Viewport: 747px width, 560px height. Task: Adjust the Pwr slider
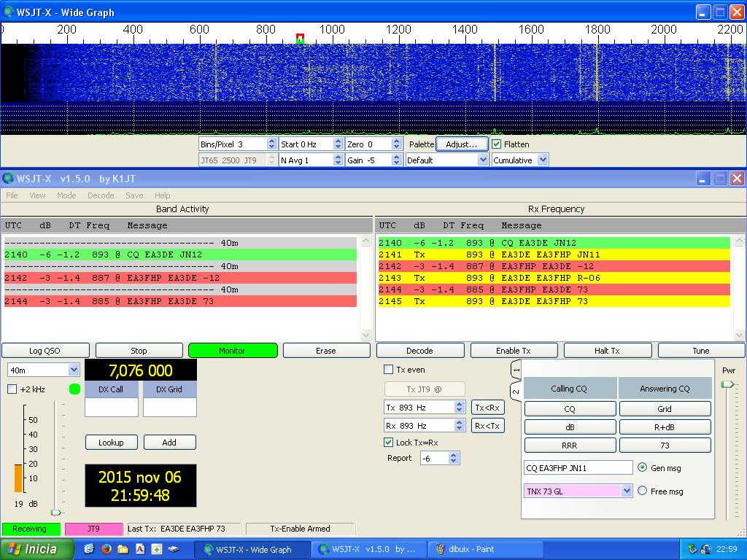click(x=727, y=384)
